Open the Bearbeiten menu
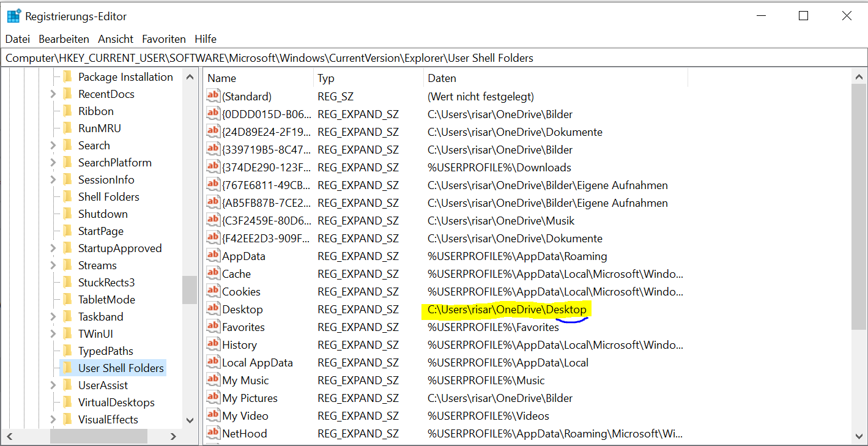868x446 pixels. (64, 39)
